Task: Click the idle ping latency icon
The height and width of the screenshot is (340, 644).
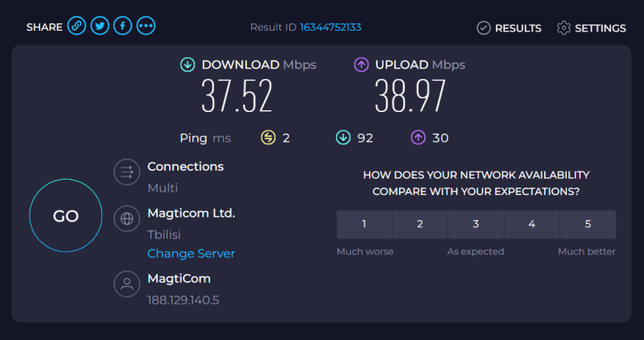Action: coord(268,138)
